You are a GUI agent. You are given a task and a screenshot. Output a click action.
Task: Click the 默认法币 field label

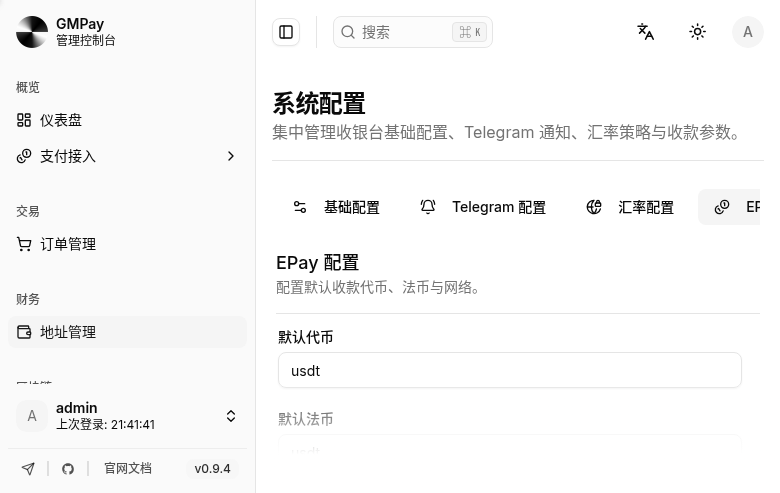(x=305, y=419)
